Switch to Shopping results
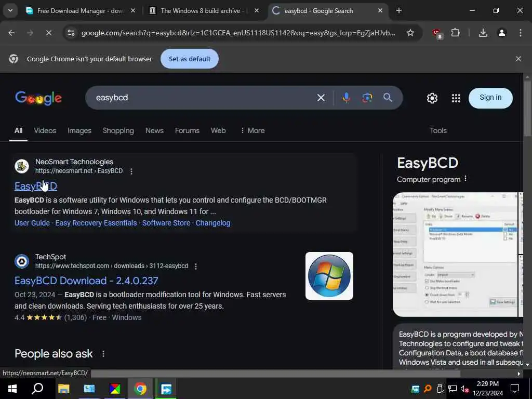This screenshot has width=532, height=399. [x=118, y=130]
